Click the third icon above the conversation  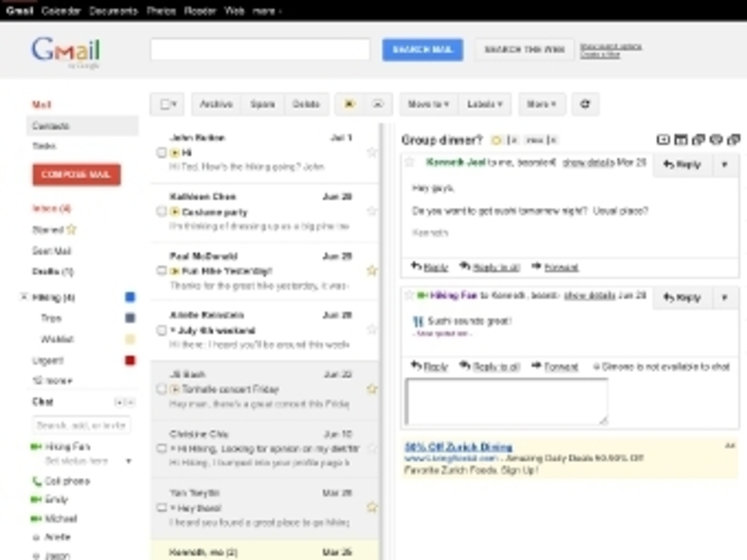coord(698,139)
